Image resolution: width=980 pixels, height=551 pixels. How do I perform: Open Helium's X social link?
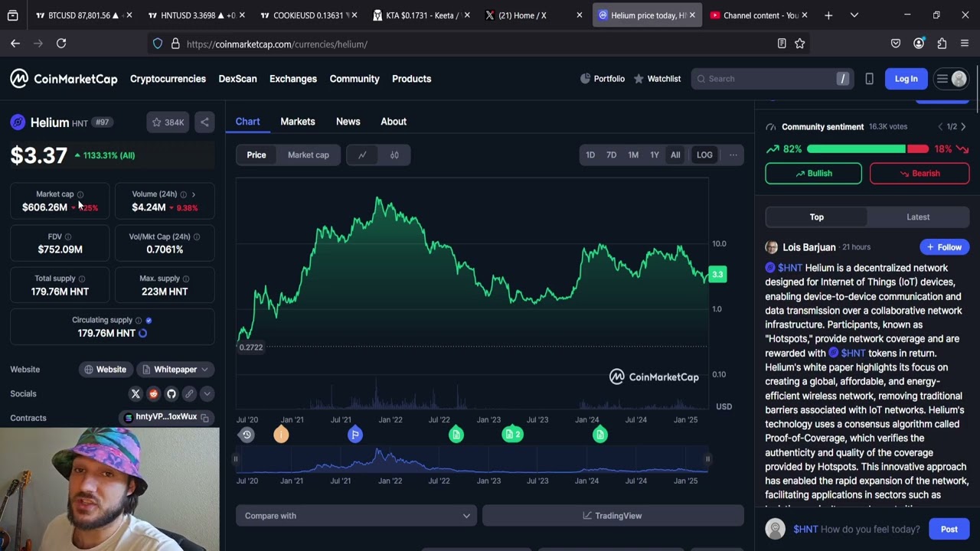pos(136,393)
